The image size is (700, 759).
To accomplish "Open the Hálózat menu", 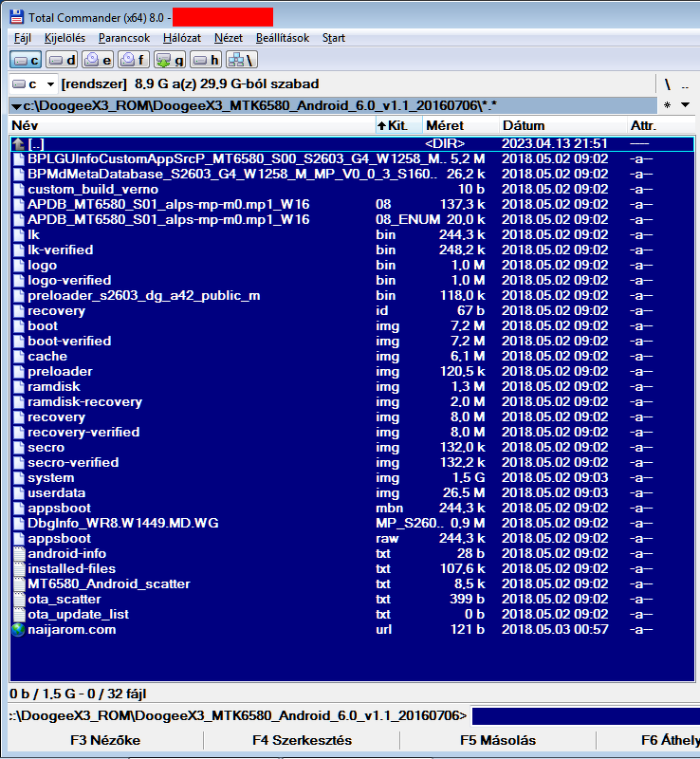I will pyautogui.click(x=182, y=38).
